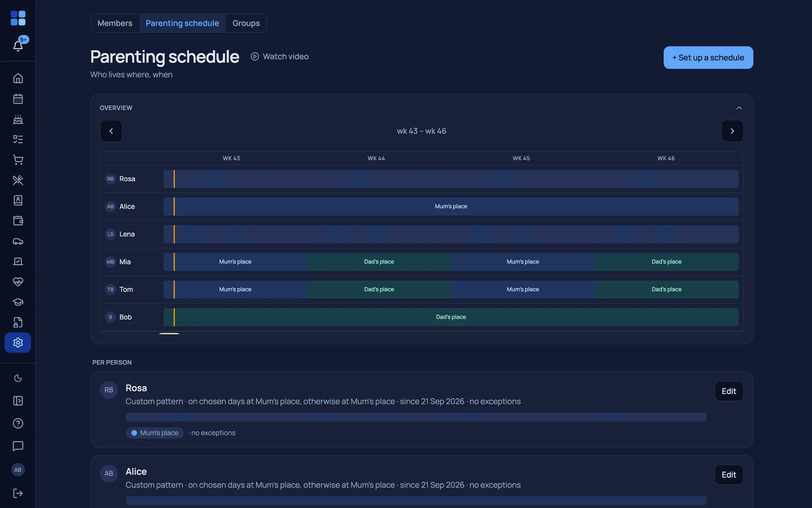812x508 pixels.
Task: Open the car icon in sidebar
Action: click(x=18, y=241)
